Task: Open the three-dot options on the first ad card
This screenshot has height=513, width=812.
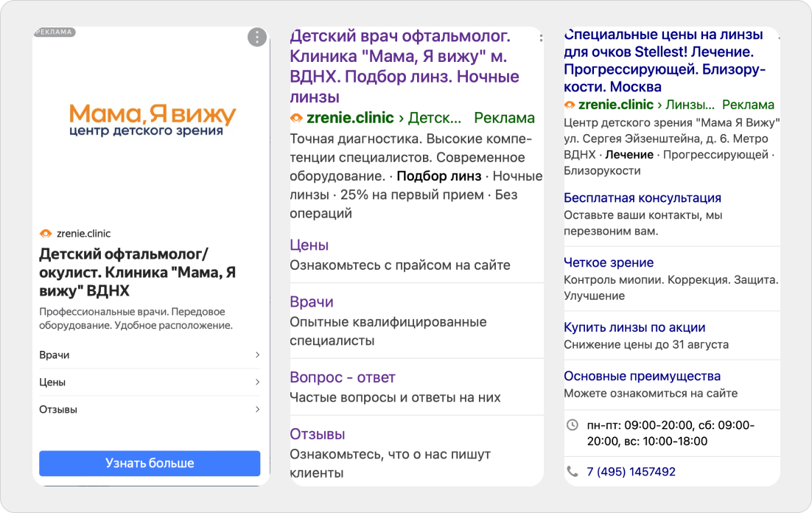Action: 257,37
